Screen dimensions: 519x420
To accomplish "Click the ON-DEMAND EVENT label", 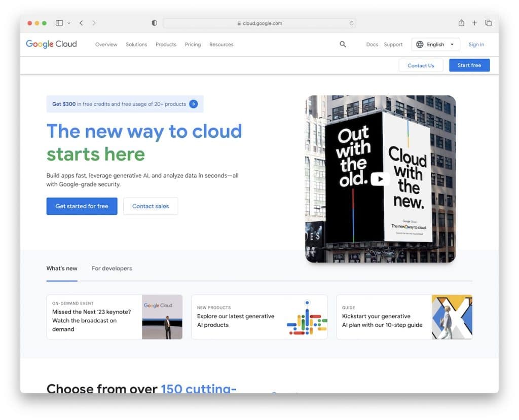I will pyautogui.click(x=73, y=303).
